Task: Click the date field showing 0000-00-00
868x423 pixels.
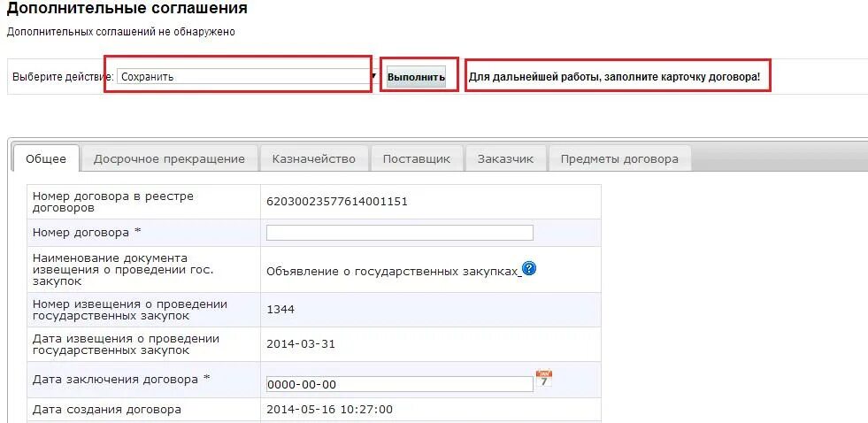Action: (400, 384)
